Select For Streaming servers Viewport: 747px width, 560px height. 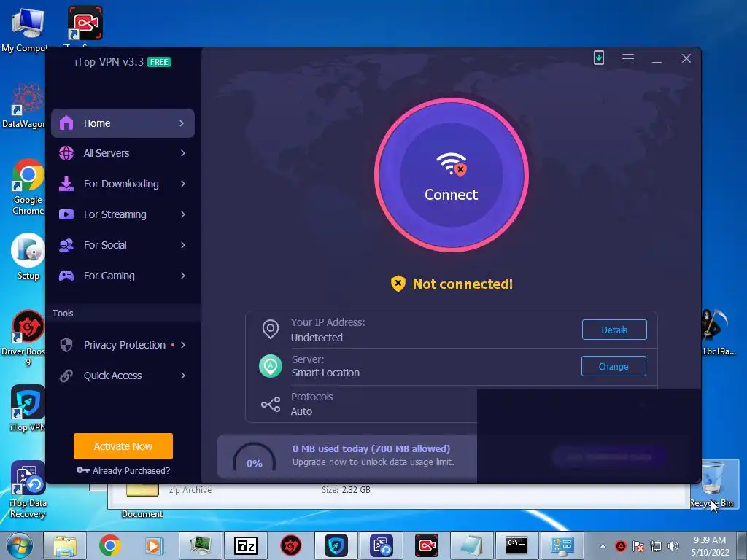[x=123, y=214]
